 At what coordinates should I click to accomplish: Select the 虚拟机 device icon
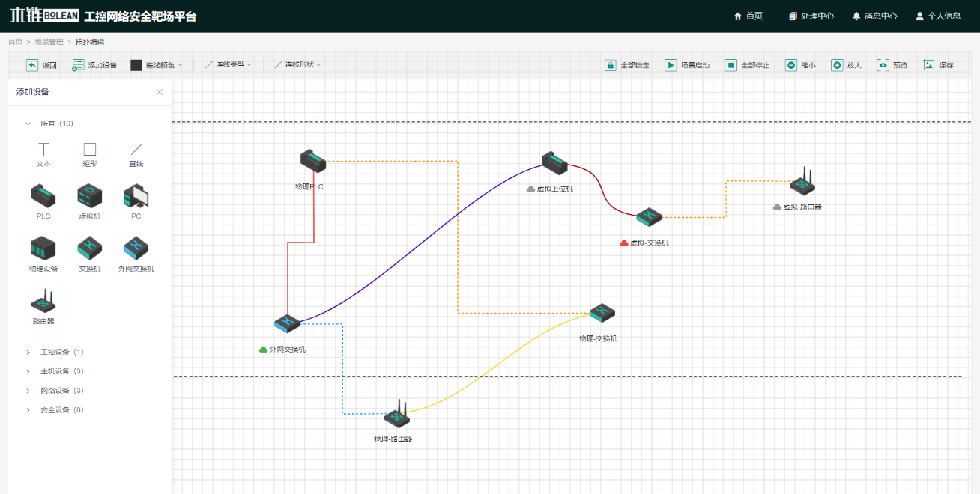(89, 197)
